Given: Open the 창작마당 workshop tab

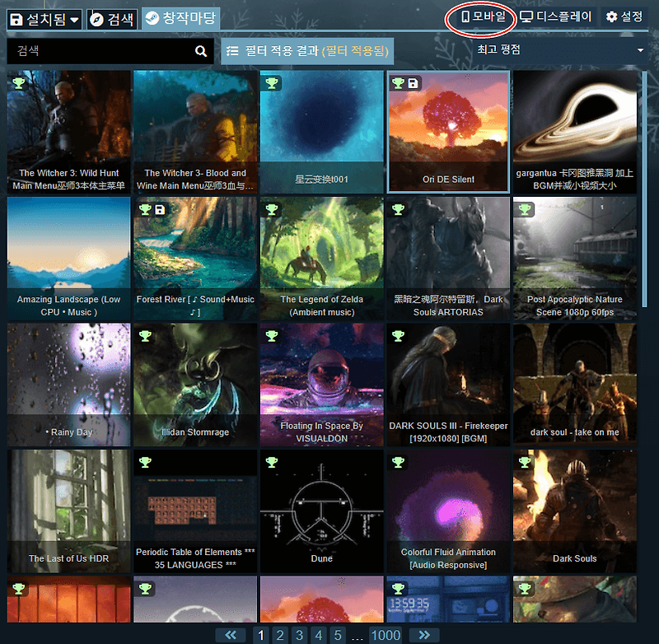Looking at the screenshot, I should [180, 19].
